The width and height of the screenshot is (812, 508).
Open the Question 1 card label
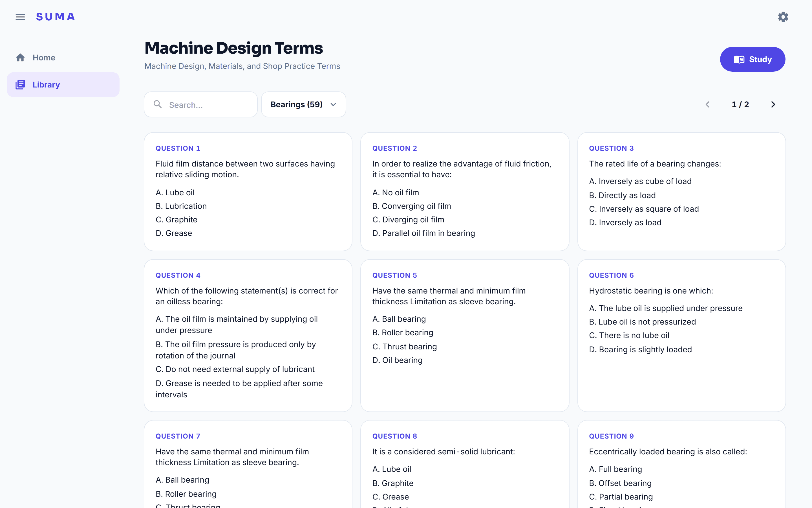[178, 148]
